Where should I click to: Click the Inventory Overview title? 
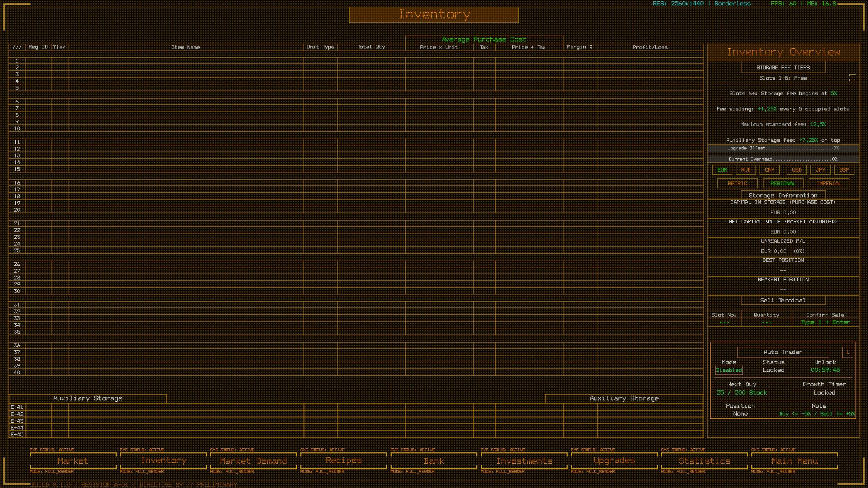click(x=783, y=52)
